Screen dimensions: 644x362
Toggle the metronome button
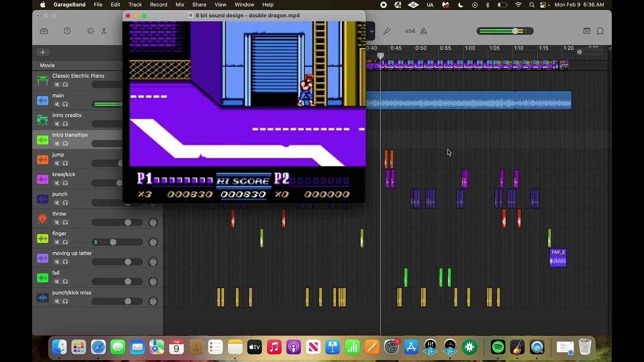(424, 31)
